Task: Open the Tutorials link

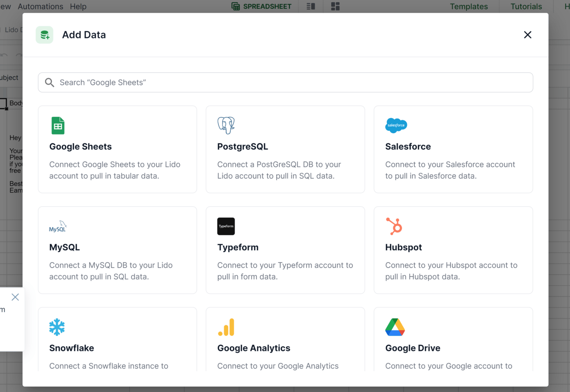Action: (x=526, y=7)
